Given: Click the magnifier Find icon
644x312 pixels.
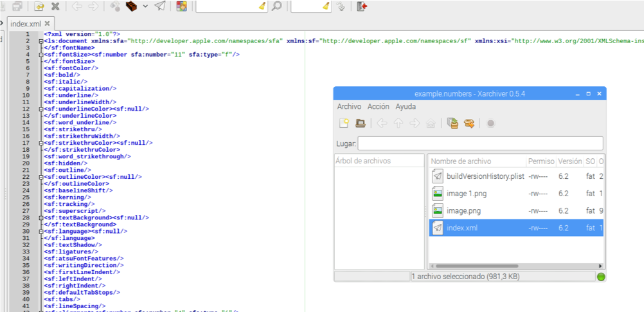Looking at the screenshot, I should (277, 6).
